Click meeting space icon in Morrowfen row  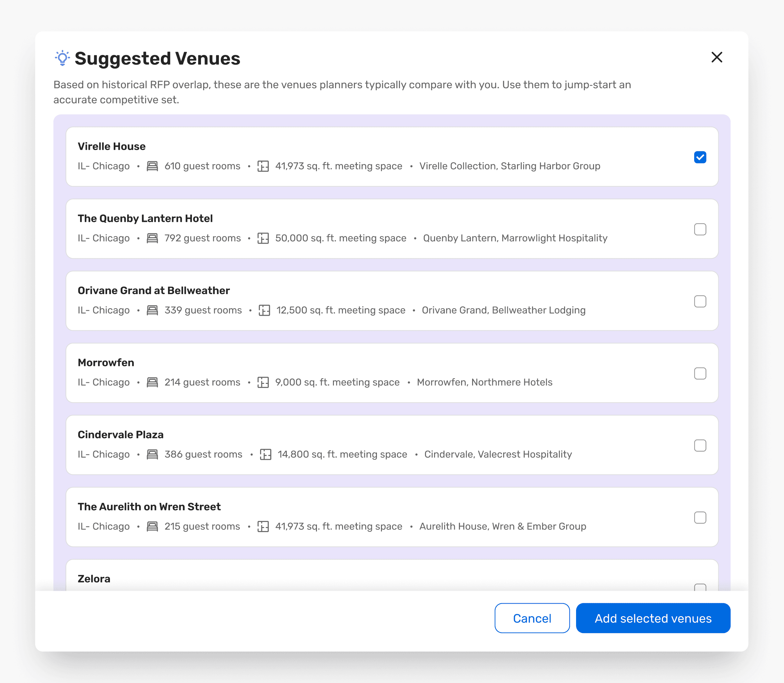click(x=263, y=382)
